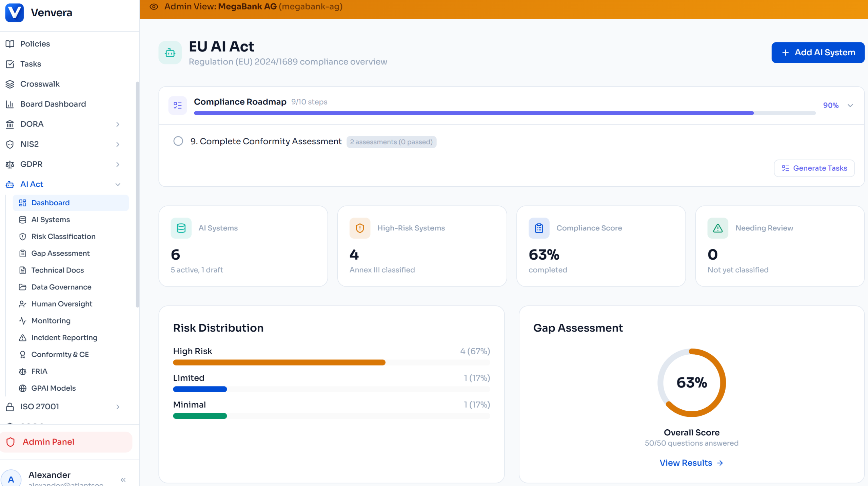This screenshot has width=868, height=486.
Task: Select the Crosswalk icon in sidebar
Action: [x=10, y=84]
